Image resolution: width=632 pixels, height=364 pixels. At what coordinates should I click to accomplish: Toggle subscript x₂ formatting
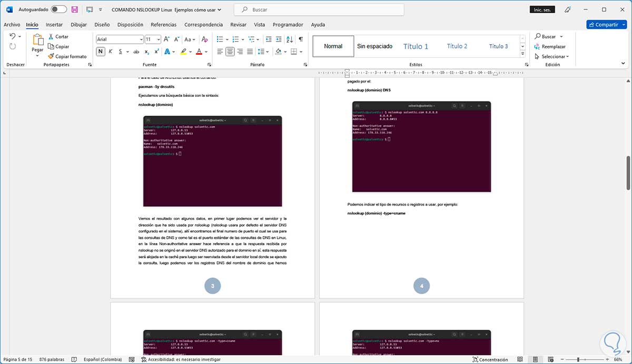point(147,52)
